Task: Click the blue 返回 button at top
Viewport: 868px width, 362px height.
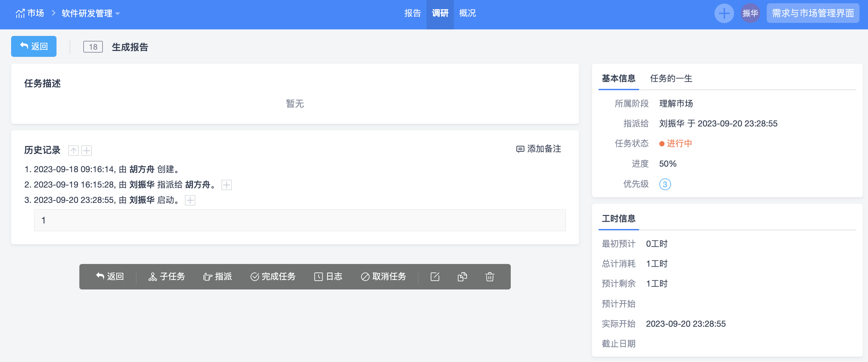Action: [x=34, y=46]
